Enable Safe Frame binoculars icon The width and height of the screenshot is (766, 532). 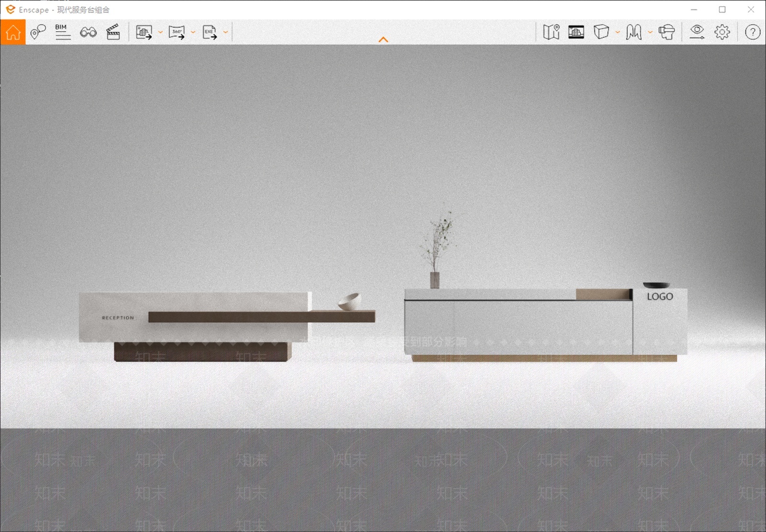[88, 32]
